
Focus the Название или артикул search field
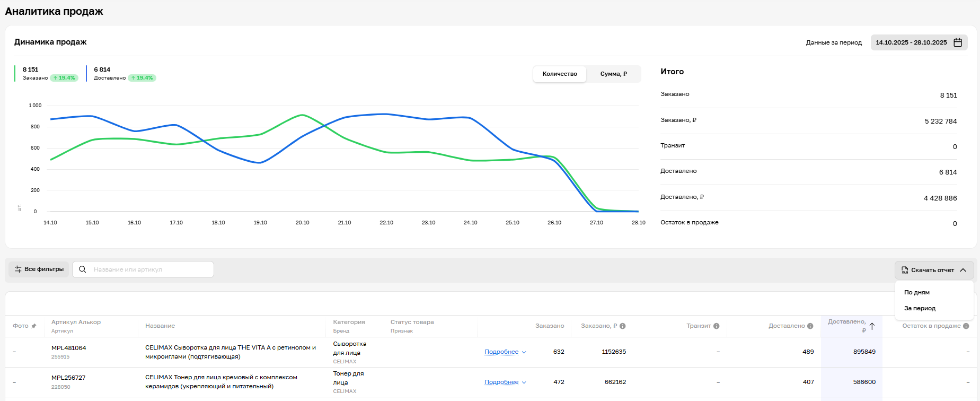click(x=150, y=269)
